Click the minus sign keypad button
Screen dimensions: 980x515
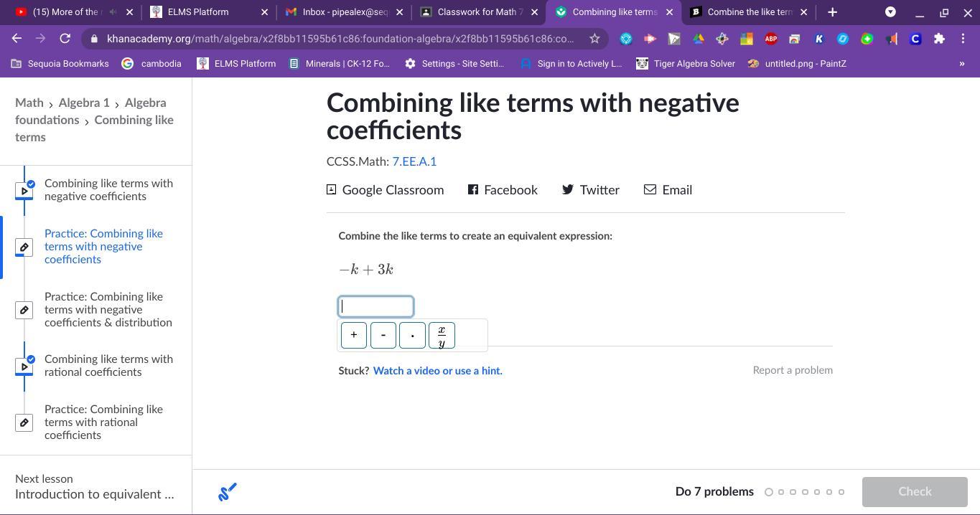coord(383,335)
